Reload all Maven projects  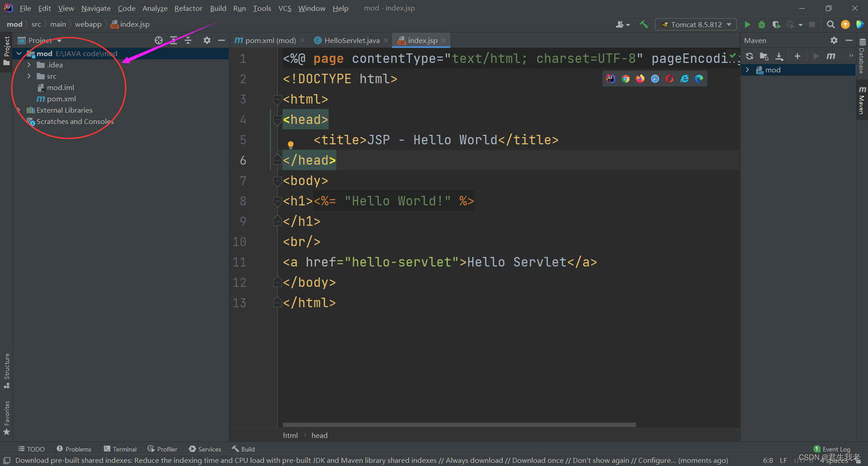(750, 56)
